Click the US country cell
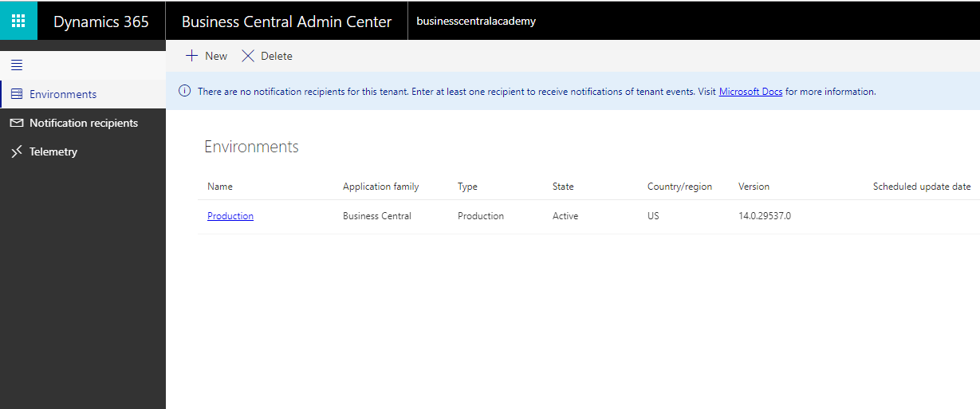 coord(653,216)
